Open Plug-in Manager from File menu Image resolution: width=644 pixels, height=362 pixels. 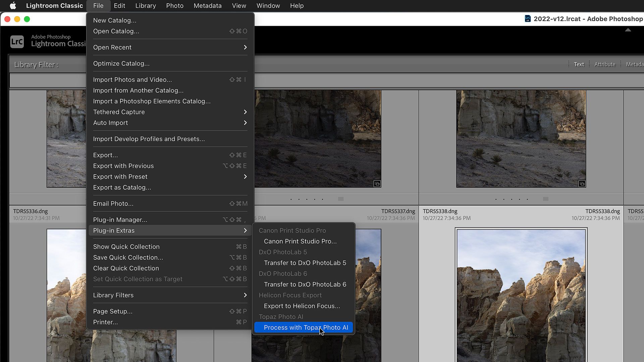[120, 220]
